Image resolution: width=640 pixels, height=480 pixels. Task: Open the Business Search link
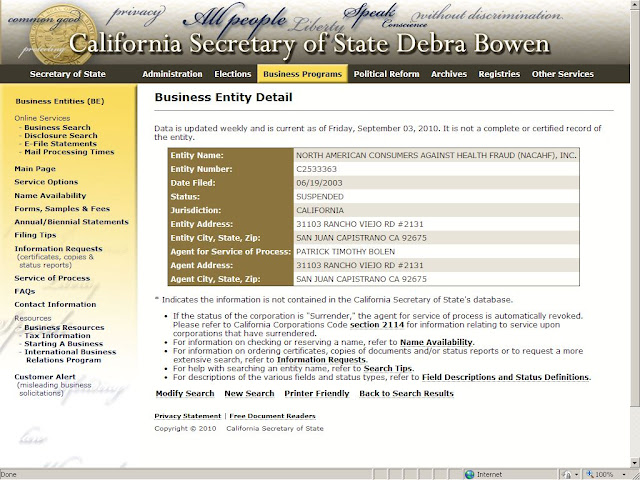point(57,127)
